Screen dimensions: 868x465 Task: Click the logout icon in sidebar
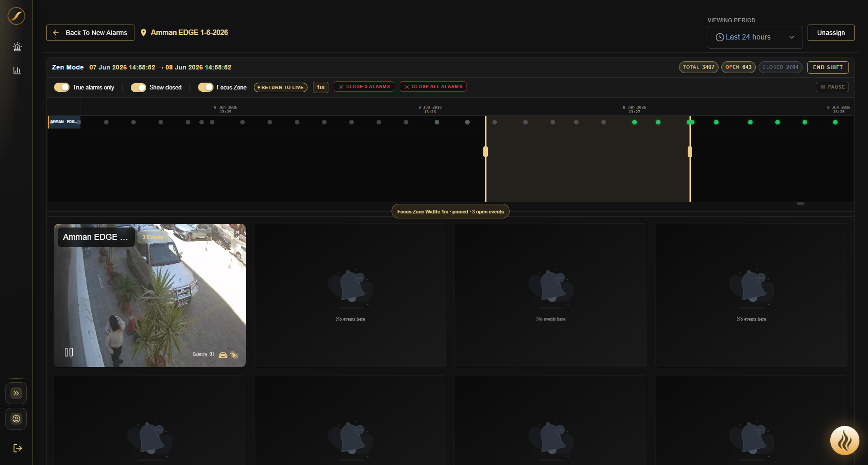pos(17,448)
